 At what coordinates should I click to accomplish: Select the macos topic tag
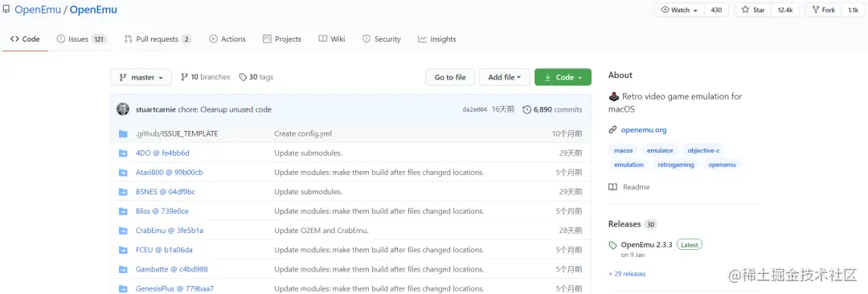pyautogui.click(x=624, y=150)
